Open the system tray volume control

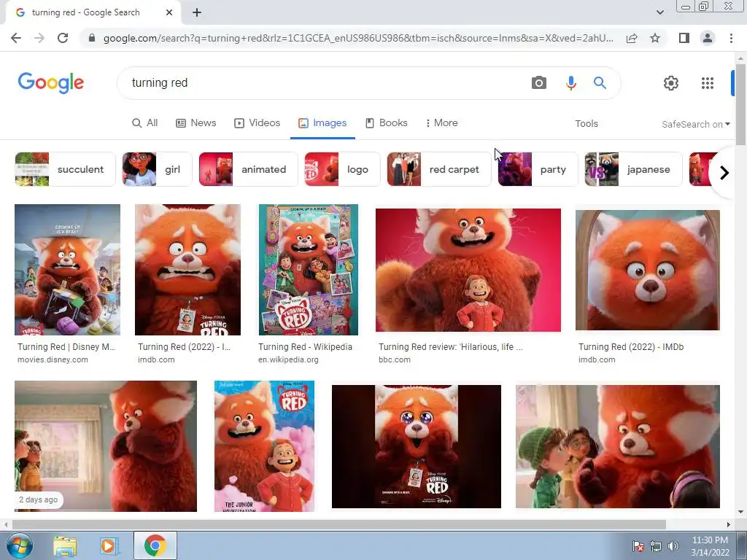pyautogui.click(x=673, y=546)
